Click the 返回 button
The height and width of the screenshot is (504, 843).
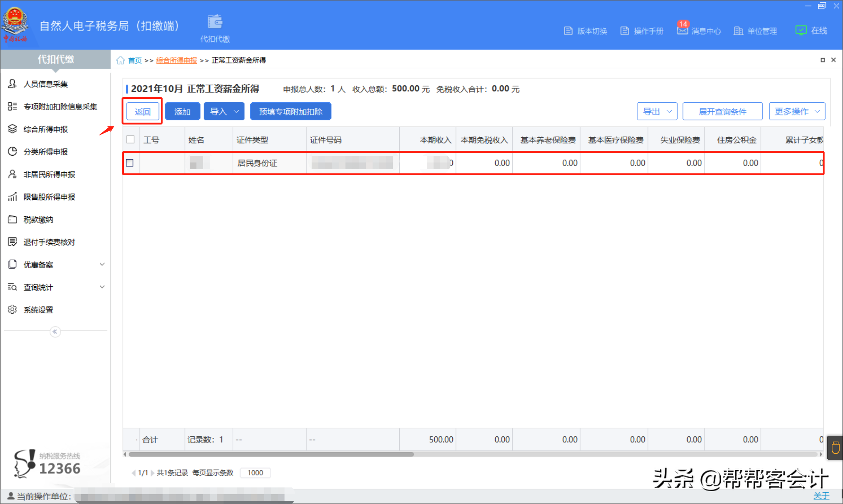143,111
